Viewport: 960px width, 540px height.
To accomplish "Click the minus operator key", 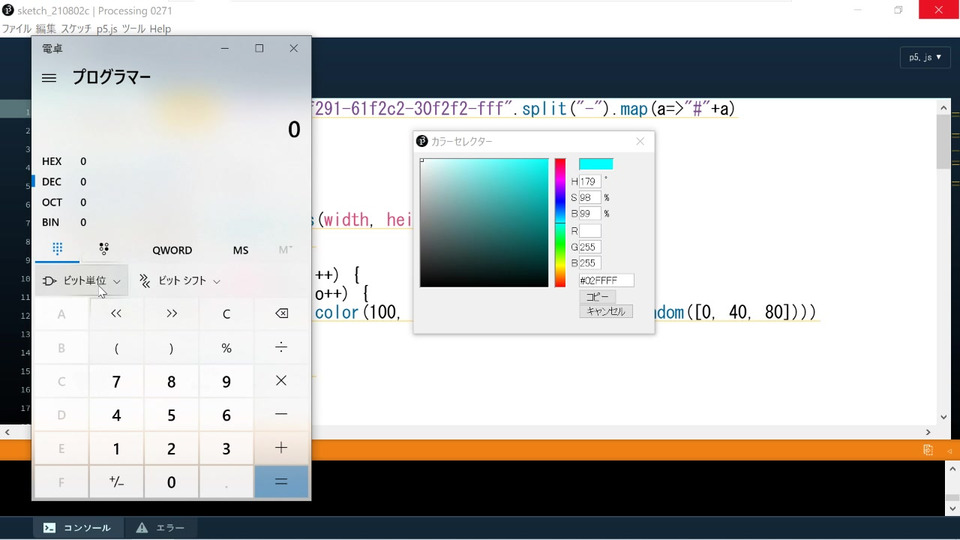I will 281,414.
